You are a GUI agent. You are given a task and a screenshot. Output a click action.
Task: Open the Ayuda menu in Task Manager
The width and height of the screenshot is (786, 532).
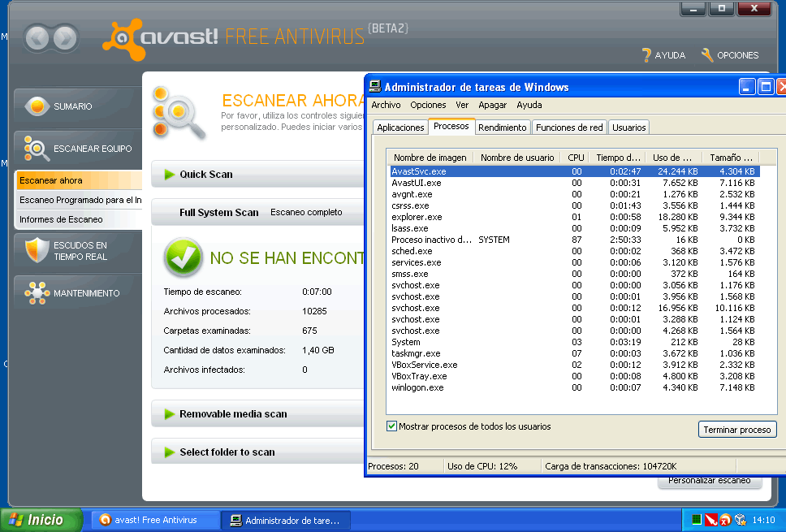(529, 105)
